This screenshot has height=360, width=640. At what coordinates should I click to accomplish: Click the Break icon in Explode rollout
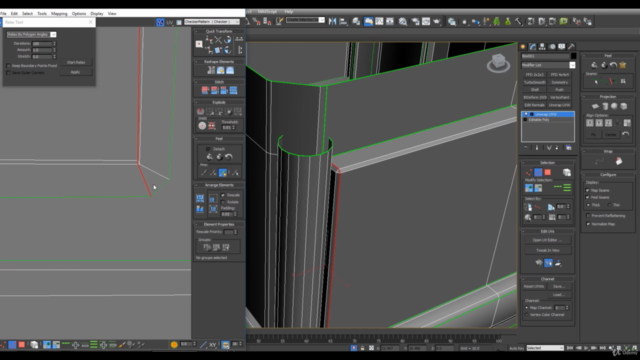(200, 111)
